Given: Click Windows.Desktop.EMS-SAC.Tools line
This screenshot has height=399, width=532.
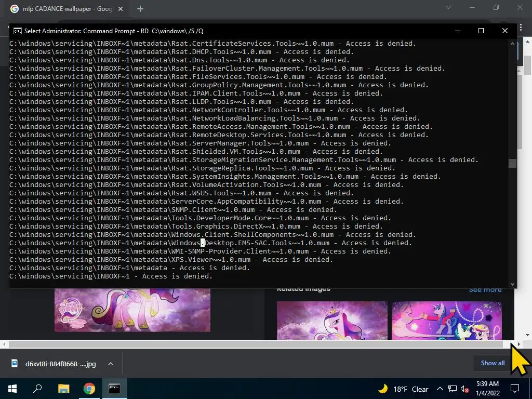Looking at the screenshot, I should click(211, 243).
